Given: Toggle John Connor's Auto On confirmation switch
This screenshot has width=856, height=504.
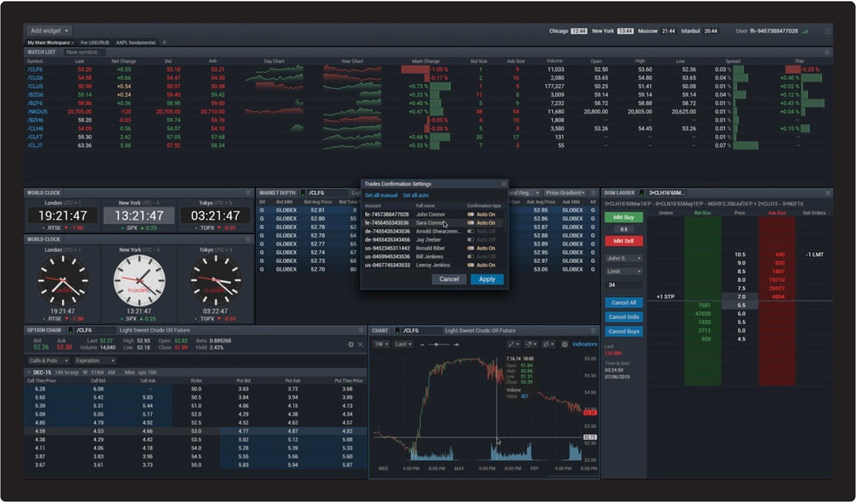Looking at the screenshot, I should point(471,215).
